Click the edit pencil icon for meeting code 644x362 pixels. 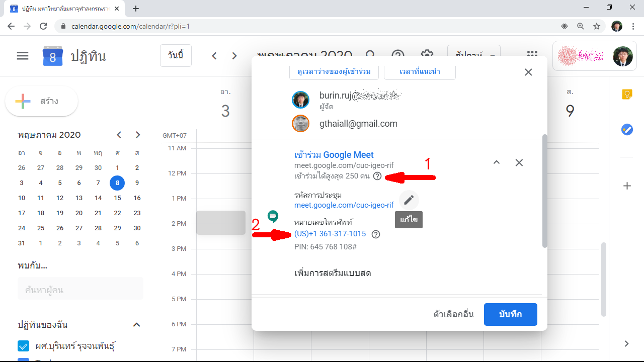[x=409, y=200]
